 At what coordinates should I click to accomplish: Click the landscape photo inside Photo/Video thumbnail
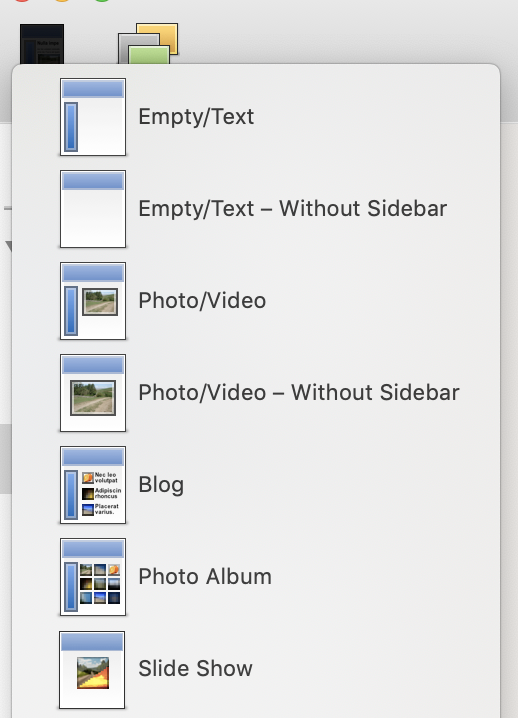(x=100, y=302)
